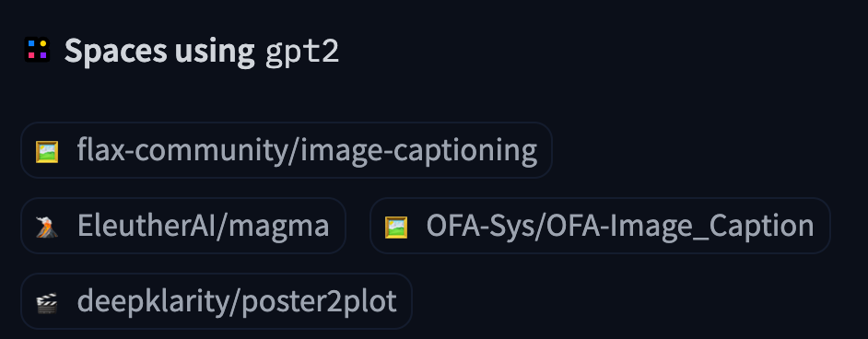The width and height of the screenshot is (868, 339).
Task: Click the word 'poster2plot' in the last chip
Action: tap(315, 302)
